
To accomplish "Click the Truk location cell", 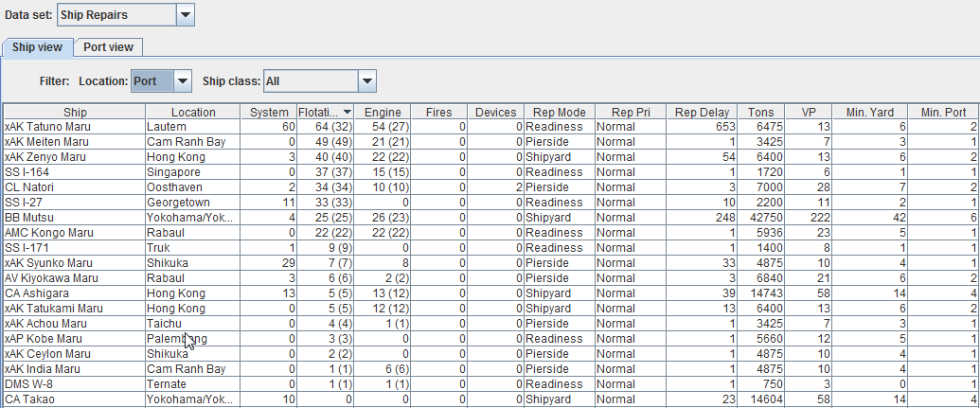I will click(x=193, y=247).
